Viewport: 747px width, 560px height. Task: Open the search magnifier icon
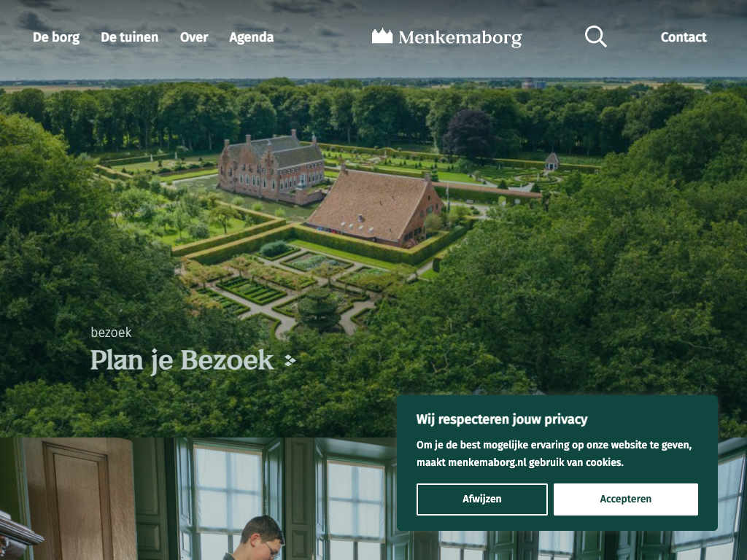click(595, 36)
